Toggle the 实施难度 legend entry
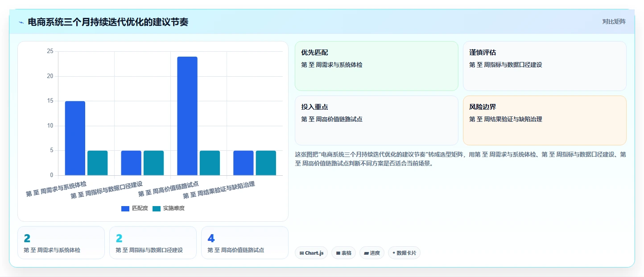The width and height of the screenshot is (644, 277). click(x=169, y=208)
